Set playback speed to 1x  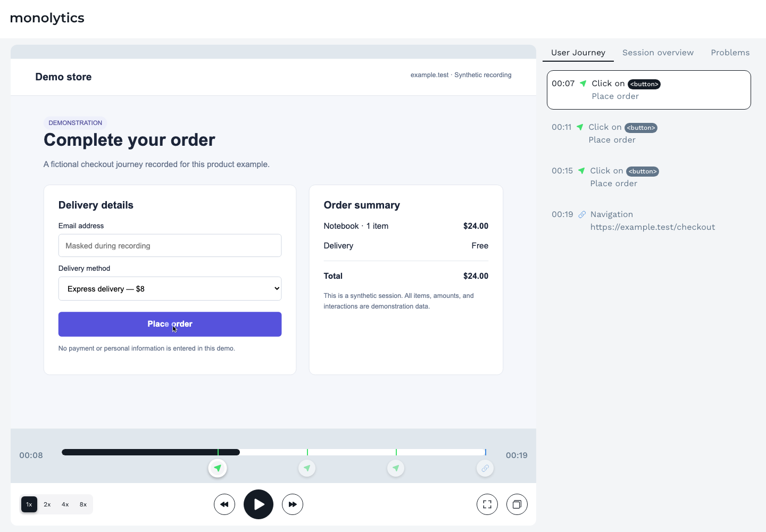pyautogui.click(x=29, y=504)
